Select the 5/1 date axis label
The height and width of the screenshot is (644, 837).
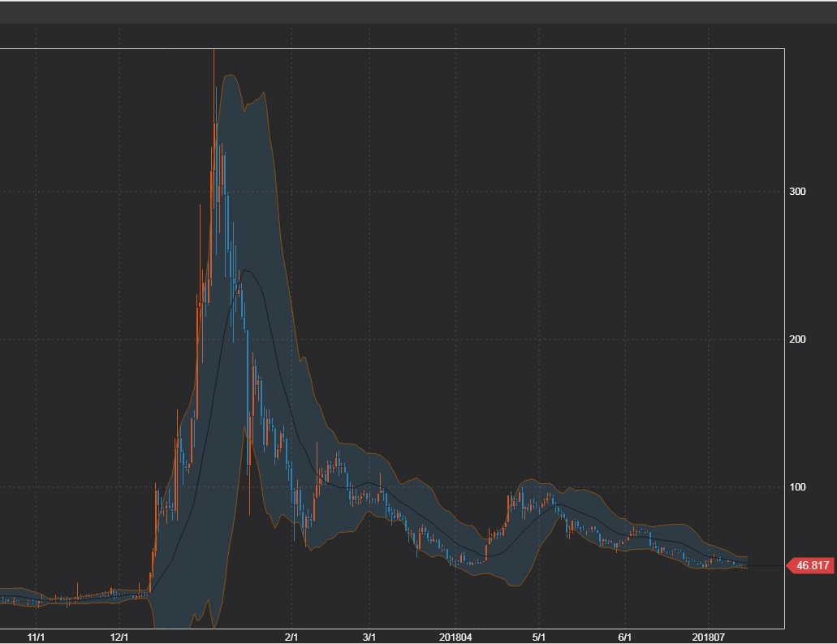[x=537, y=638]
